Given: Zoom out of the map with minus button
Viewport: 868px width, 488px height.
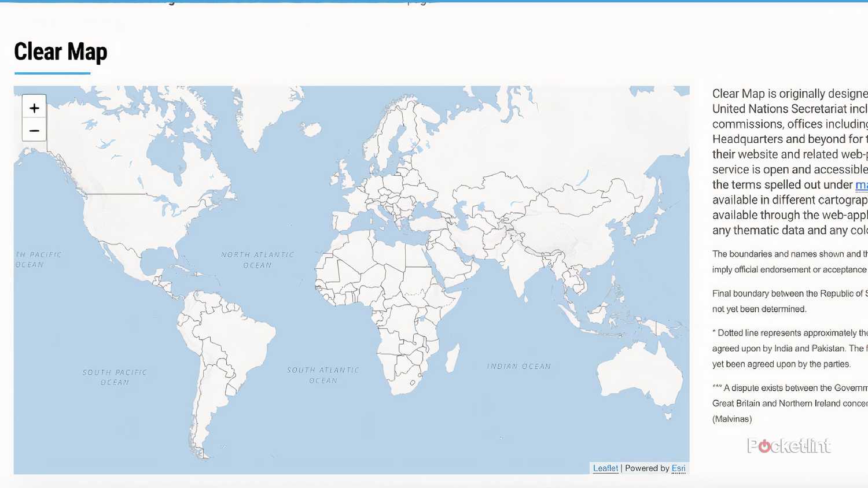Looking at the screenshot, I should (x=34, y=131).
